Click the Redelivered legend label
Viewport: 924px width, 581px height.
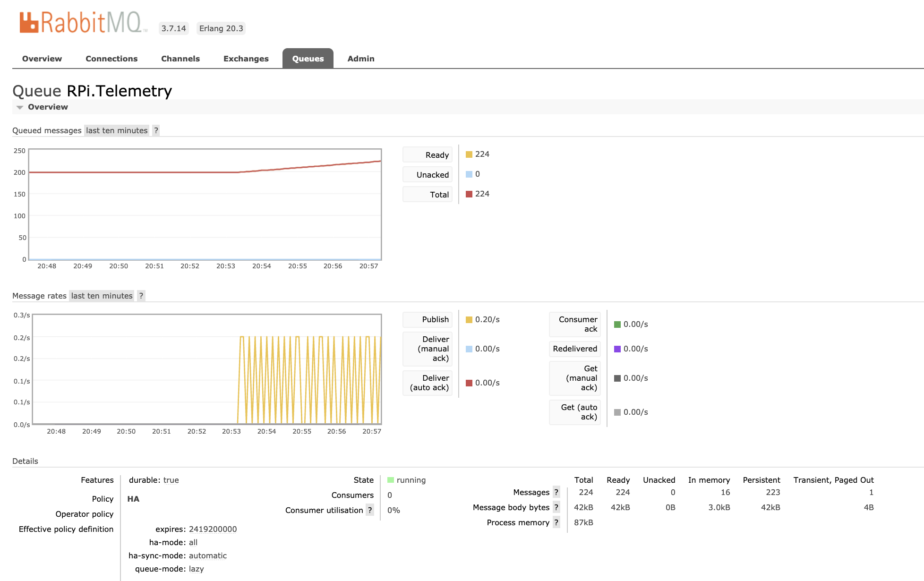click(575, 349)
